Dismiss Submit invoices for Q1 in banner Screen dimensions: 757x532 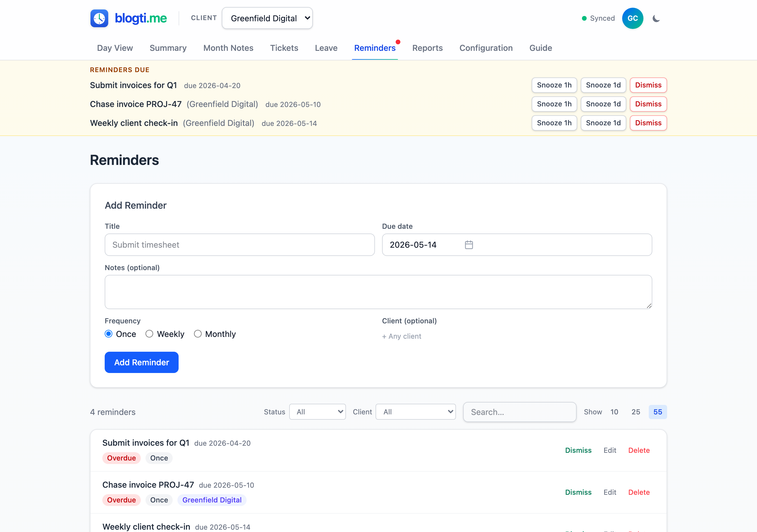pos(648,85)
